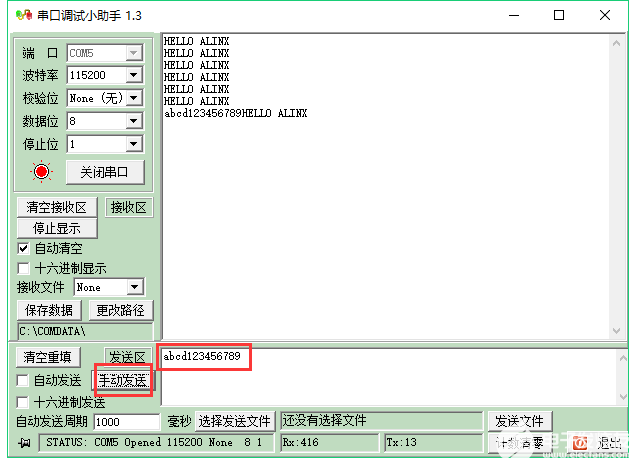Click the 退出 exit button
636x465 pixels.
pos(596,443)
